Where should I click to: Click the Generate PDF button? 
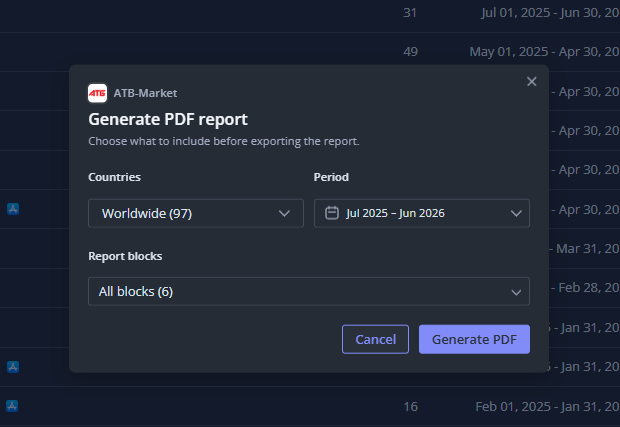pyautogui.click(x=474, y=339)
